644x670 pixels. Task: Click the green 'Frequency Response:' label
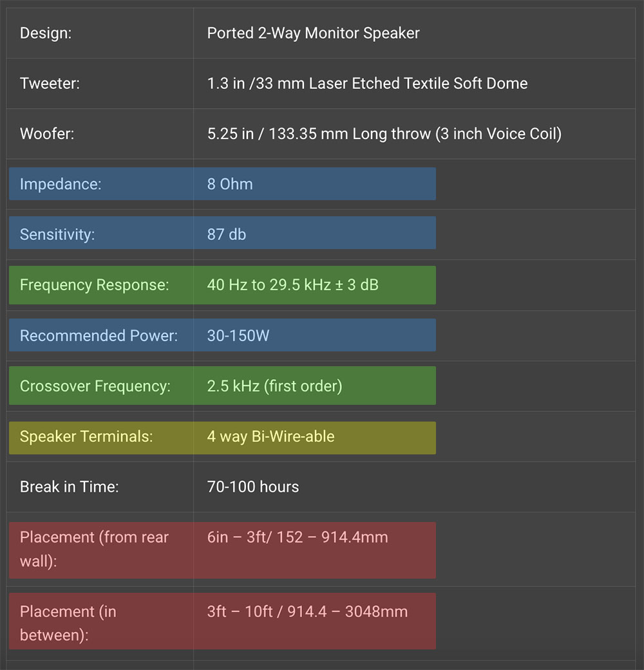95,284
